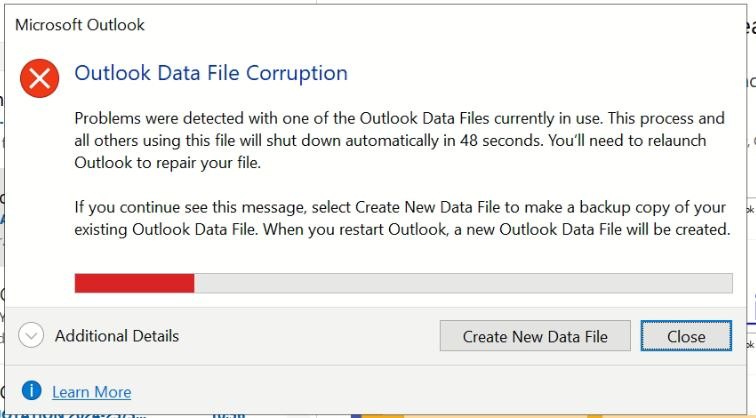Click the Create New Data File button
756x418 pixels.
tap(535, 336)
